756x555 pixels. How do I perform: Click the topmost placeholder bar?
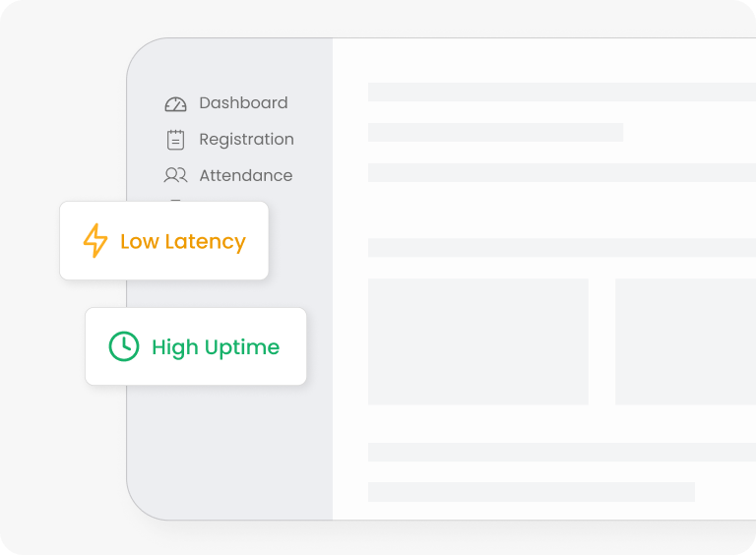[x=561, y=92]
